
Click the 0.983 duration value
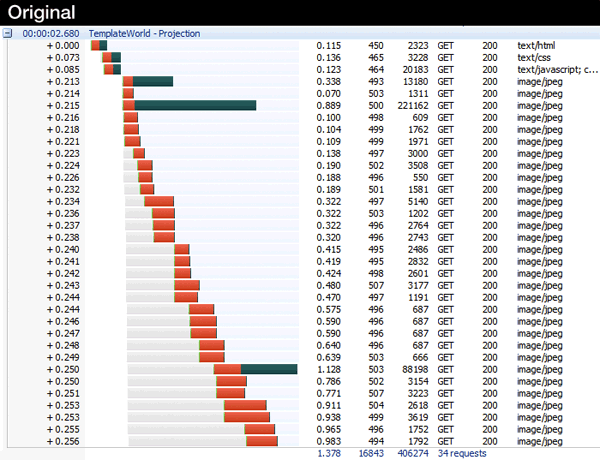(329, 441)
